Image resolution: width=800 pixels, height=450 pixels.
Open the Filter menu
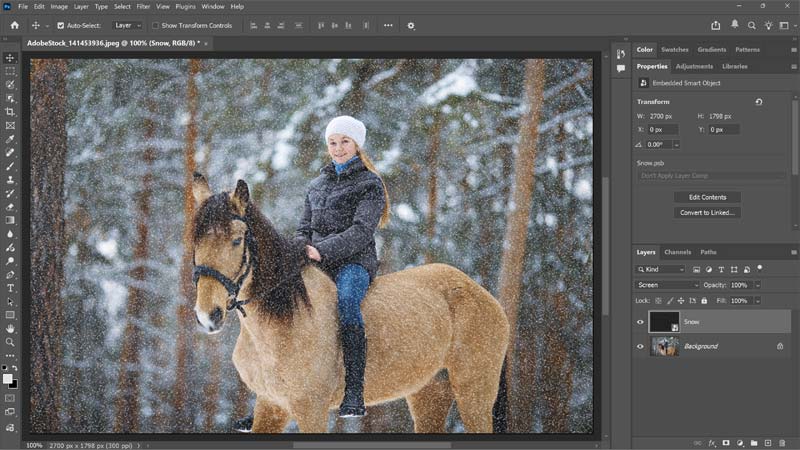pyautogui.click(x=143, y=6)
